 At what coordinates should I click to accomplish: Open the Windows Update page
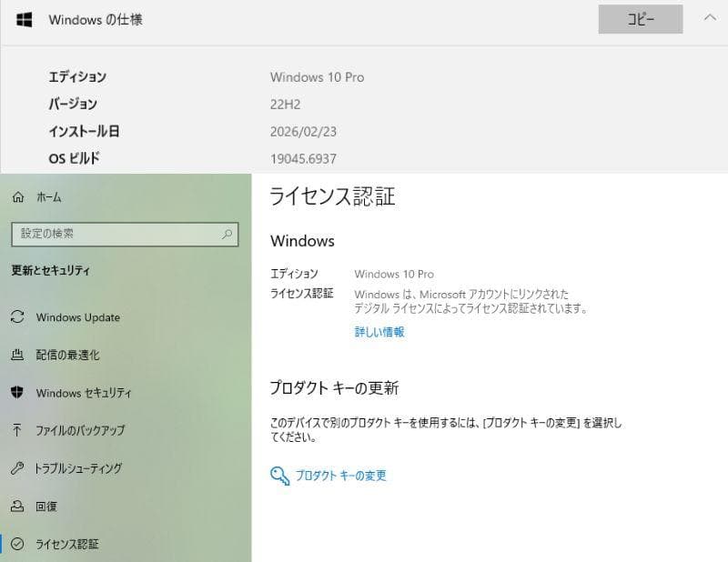click(78, 317)
